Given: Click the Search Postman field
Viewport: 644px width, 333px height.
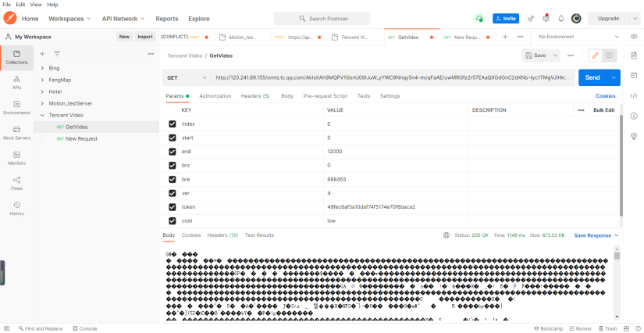Looking at the screenshot, I should [x=322, y=19].
